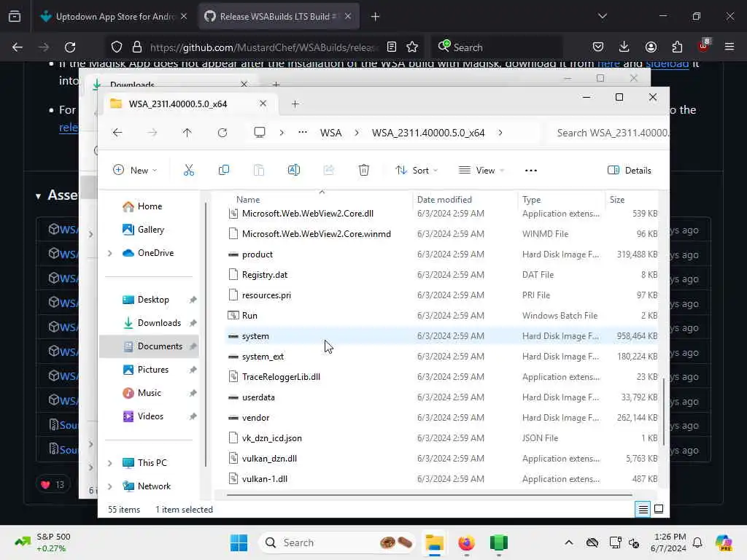Click the Cut scissors icon in the Explorer toolbar
This screenshot has height=560, width=747.
[189, 170]
